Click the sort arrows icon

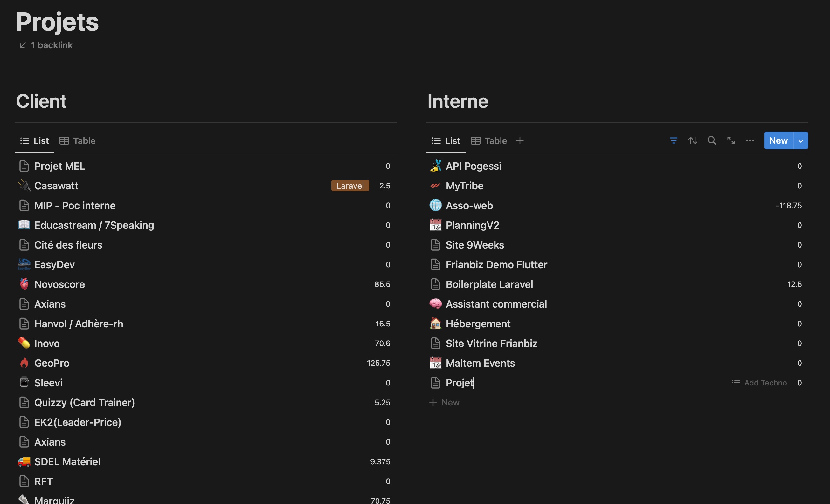click(x=693, y=140)
